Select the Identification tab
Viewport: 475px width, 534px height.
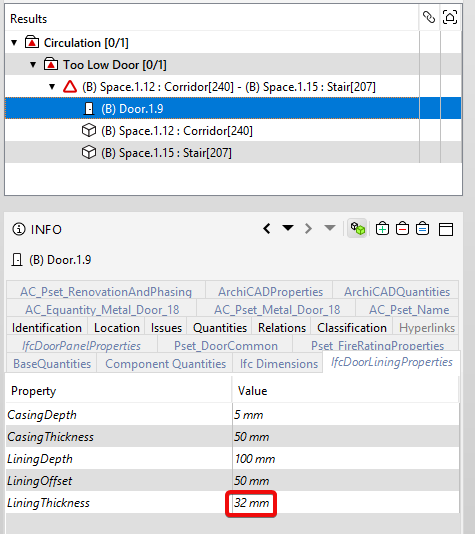coord(47,328)
